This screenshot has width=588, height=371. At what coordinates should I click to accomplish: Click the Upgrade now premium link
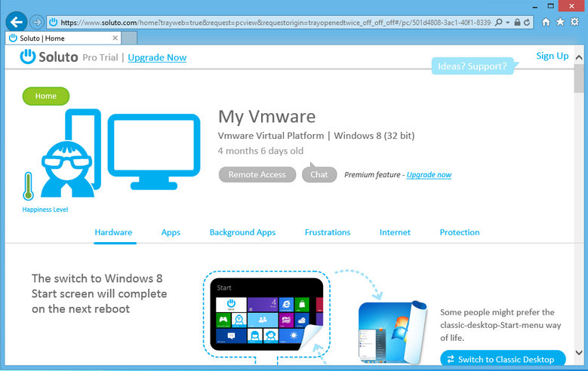429,175
